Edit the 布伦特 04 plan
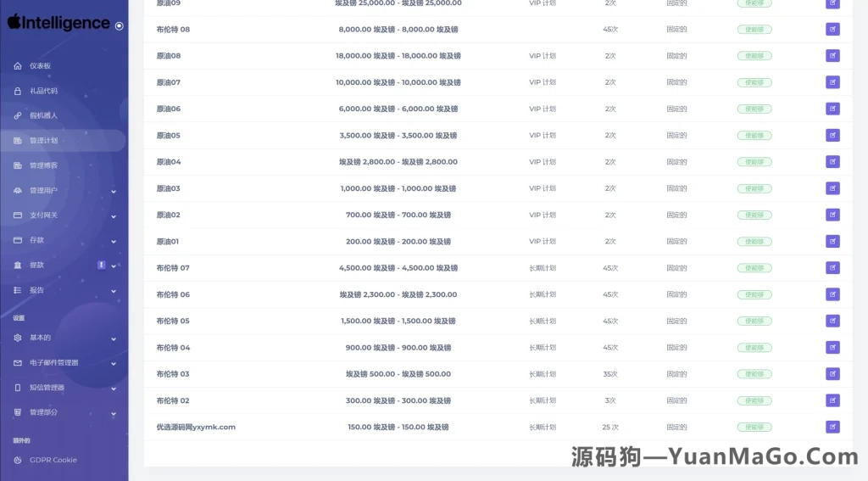The image size is (868, 481). (832, 348)
